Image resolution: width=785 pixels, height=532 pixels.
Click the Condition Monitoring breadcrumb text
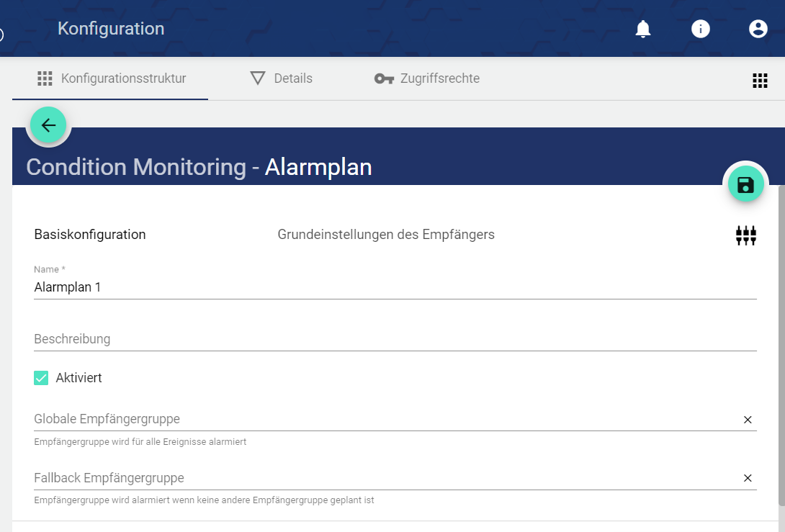point(136,167)
